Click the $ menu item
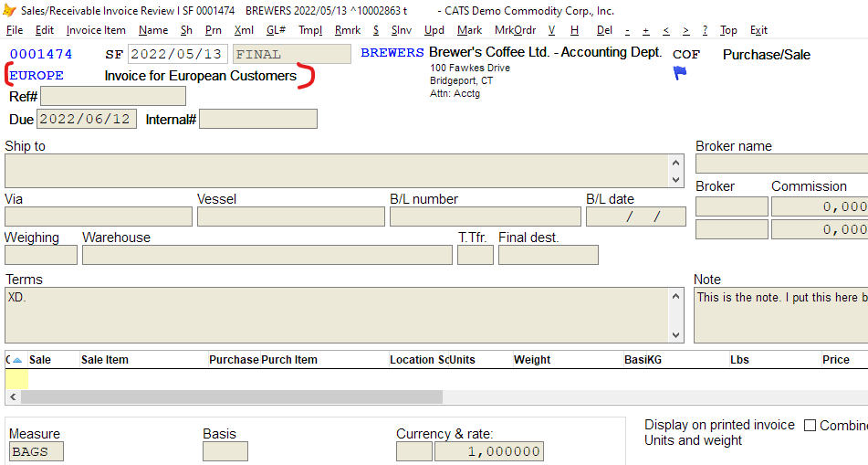 [x=376, y=30]
